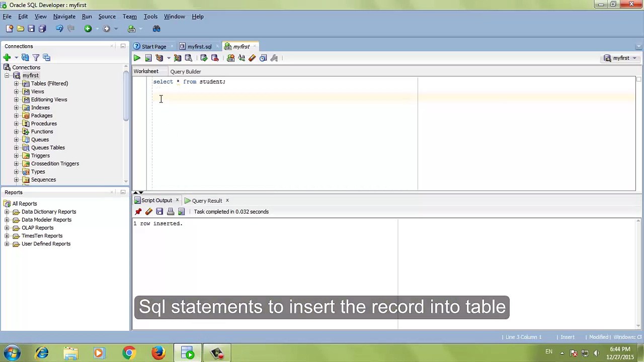The image size is (644, 362).
Task: Click the SQL Tuning Advisor icon
Action: point(189,58)
